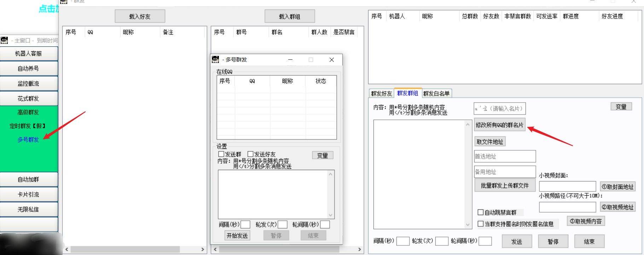Open 无限私信 sidebar item
This screenshot has height=255, width=644.
(29, 209)
